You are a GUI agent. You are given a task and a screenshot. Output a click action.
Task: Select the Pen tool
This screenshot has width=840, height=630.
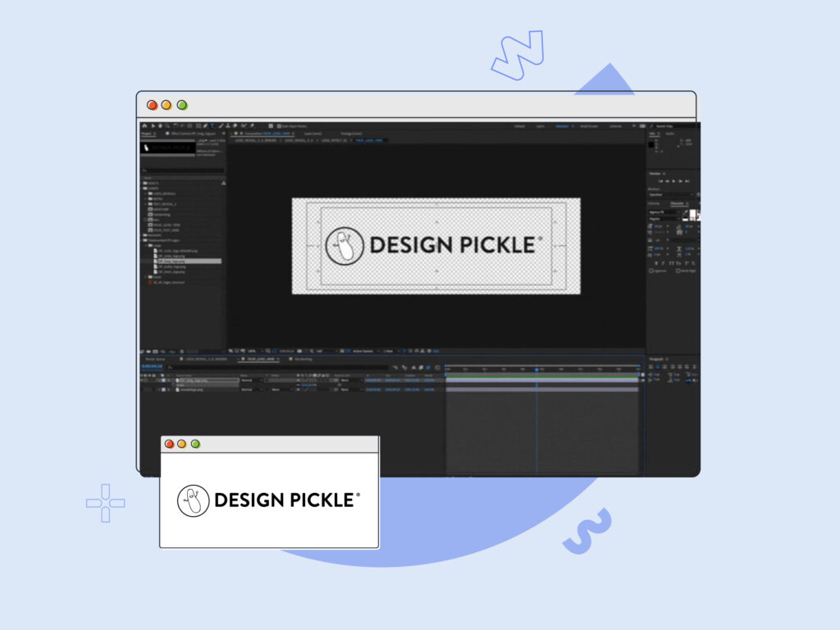[x=205, y=126]
